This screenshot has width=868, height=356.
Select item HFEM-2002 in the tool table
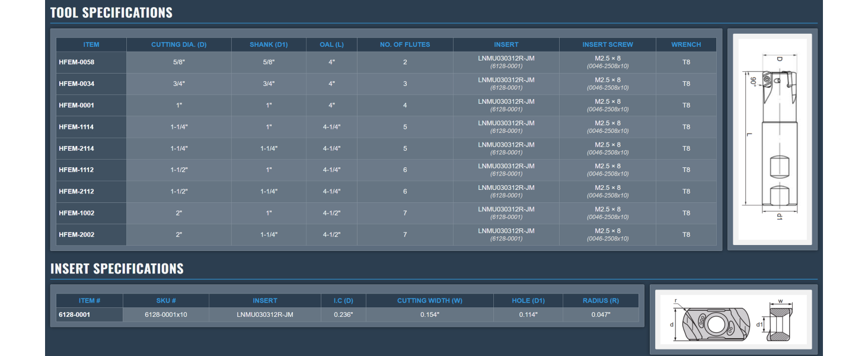tap(76, 234)
